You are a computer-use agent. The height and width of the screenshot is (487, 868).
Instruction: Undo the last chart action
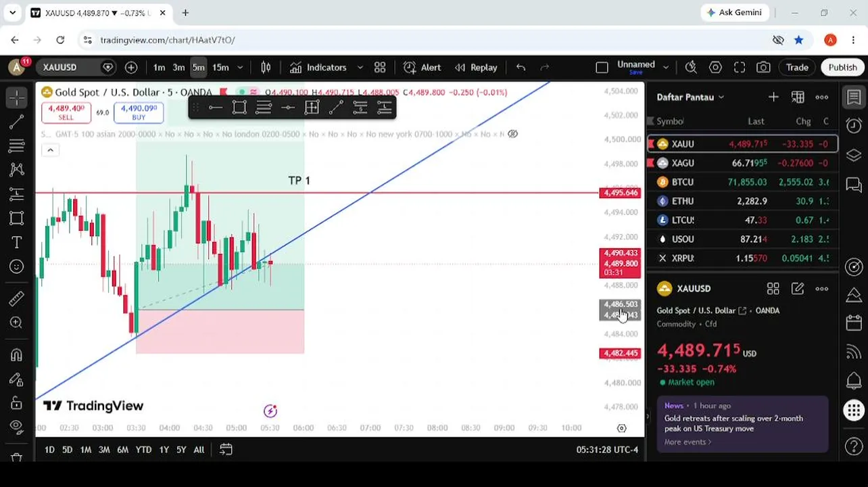(x=521, y=67)
